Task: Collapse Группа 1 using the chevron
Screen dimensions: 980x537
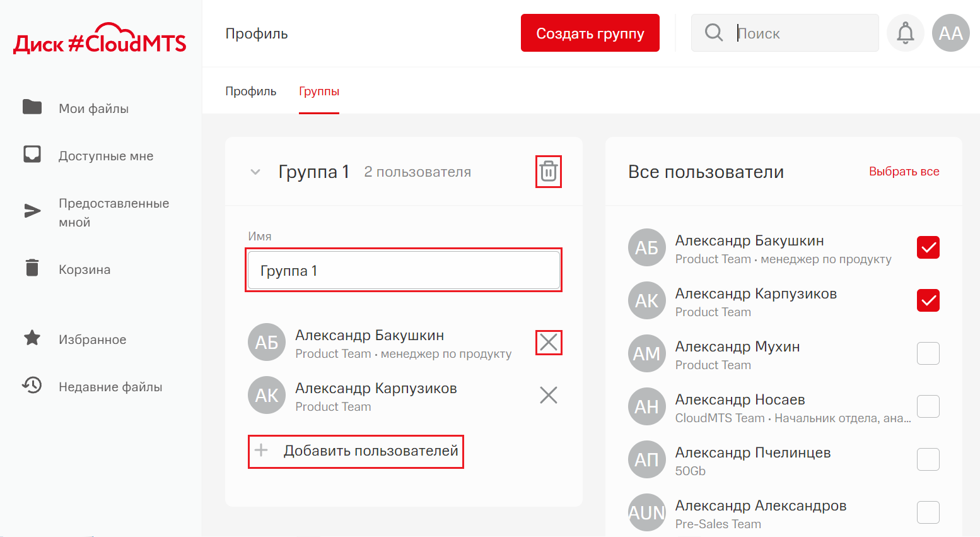Action: tap(255, 172)
